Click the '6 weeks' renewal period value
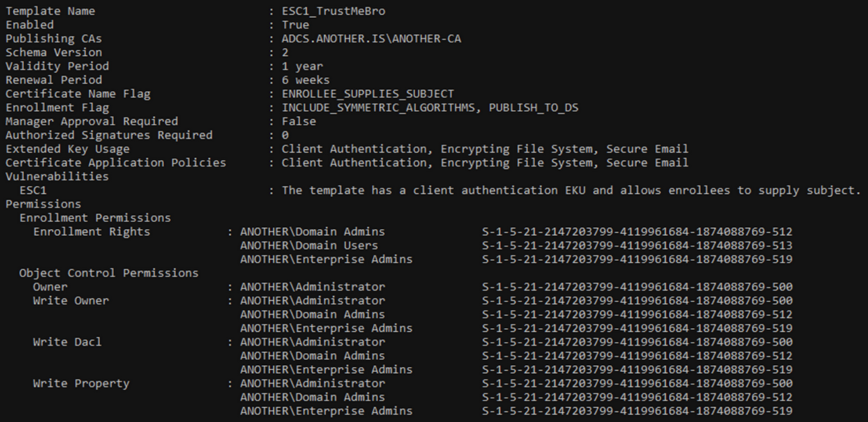 click(x=306, y=80)
